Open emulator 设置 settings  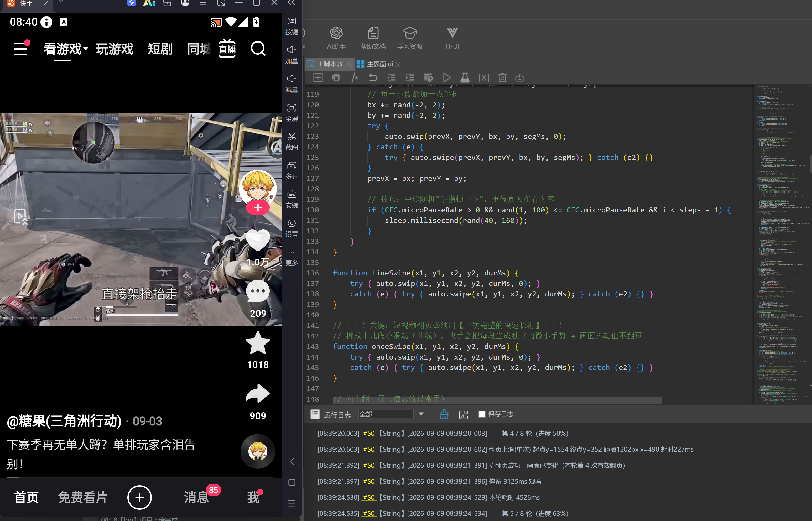click(292, 228)
